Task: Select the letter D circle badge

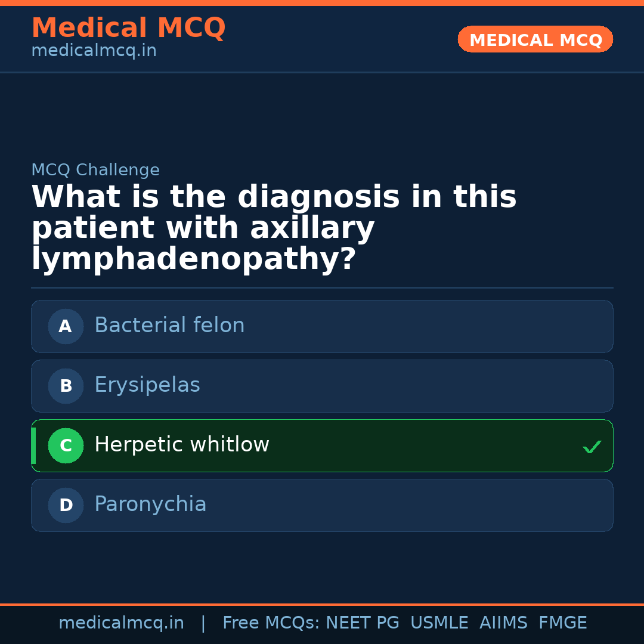Action: tap(66, 505)
